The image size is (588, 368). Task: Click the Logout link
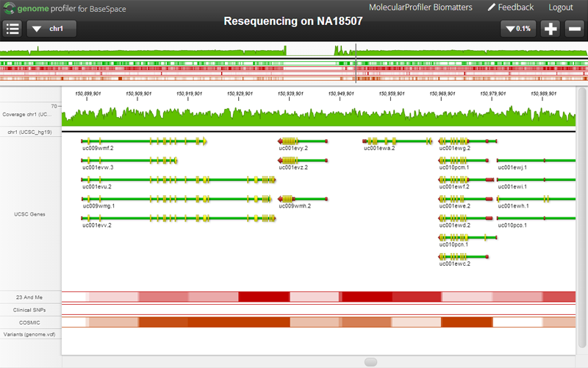561,7
